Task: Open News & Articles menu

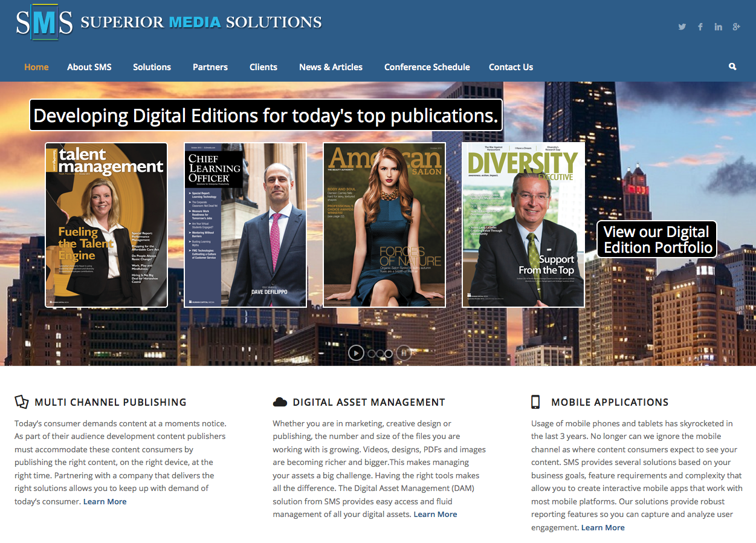Action: pos(331,67)
